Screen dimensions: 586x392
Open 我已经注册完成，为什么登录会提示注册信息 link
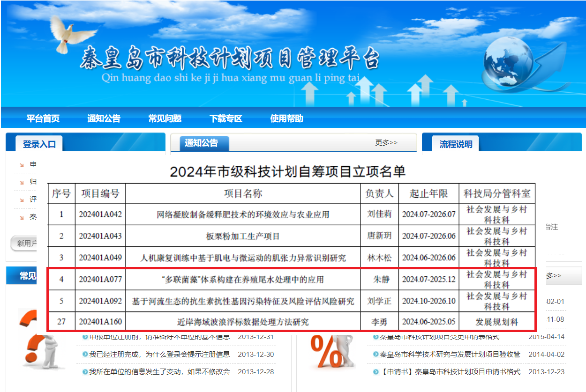159,355
